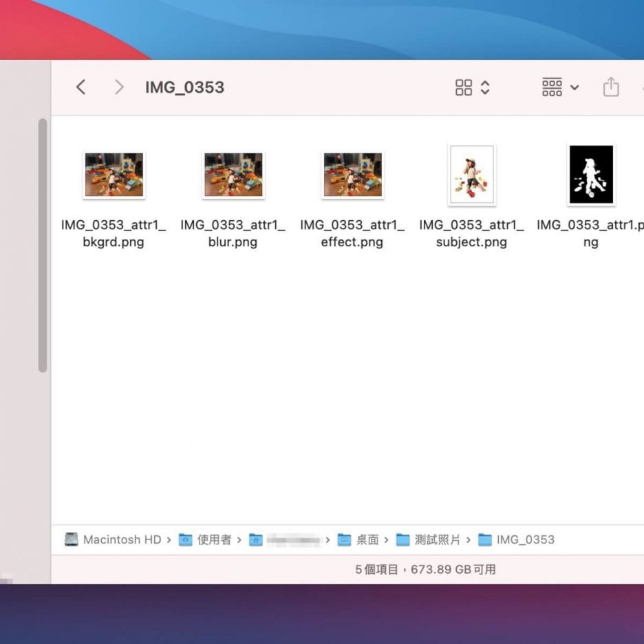Select the IMG_0353_attr1_effect.png thumbnail
644x644 pixels.
click(352, 175)
